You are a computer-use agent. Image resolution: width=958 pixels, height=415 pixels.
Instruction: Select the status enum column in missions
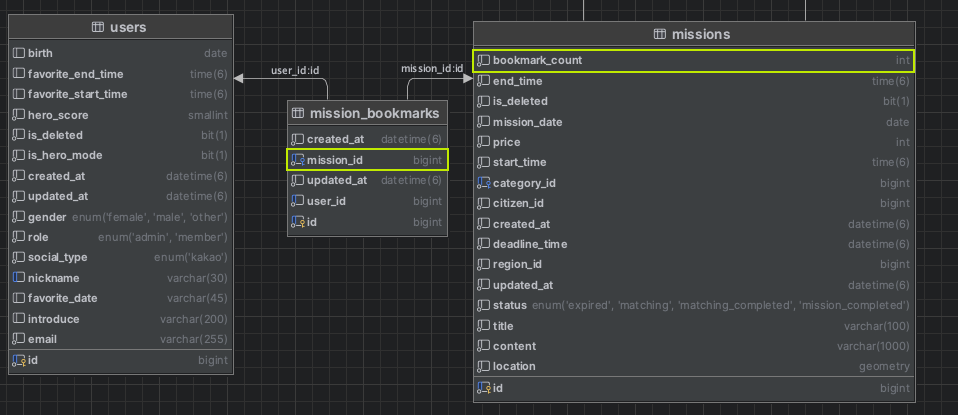[694, 305]
